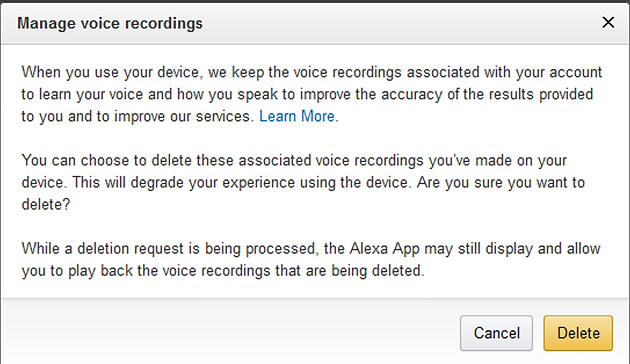Image resolution: width=630 pixels, height=364 pixels.
Task: Click the empty footer area left of Cancel
Action: click(229, 333)
